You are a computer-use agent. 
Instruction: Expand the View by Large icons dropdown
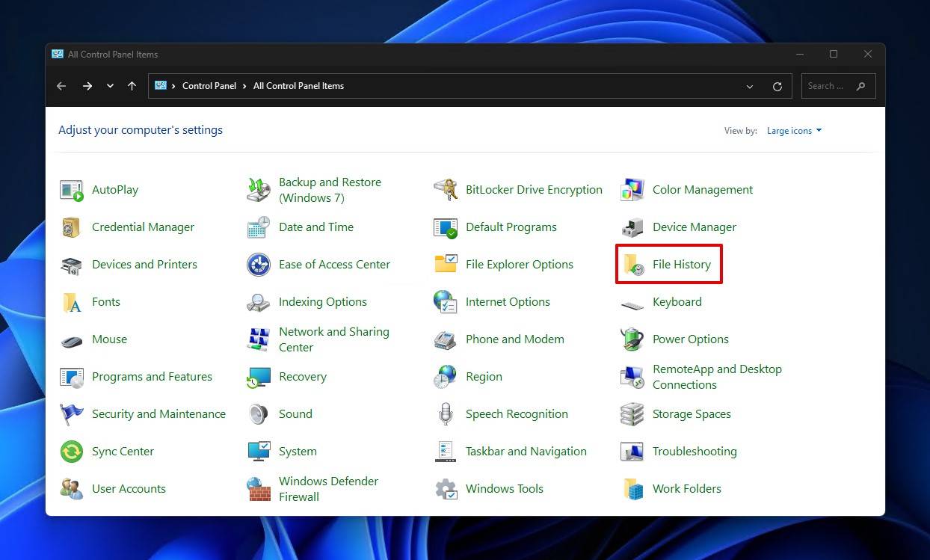point(794,131)
